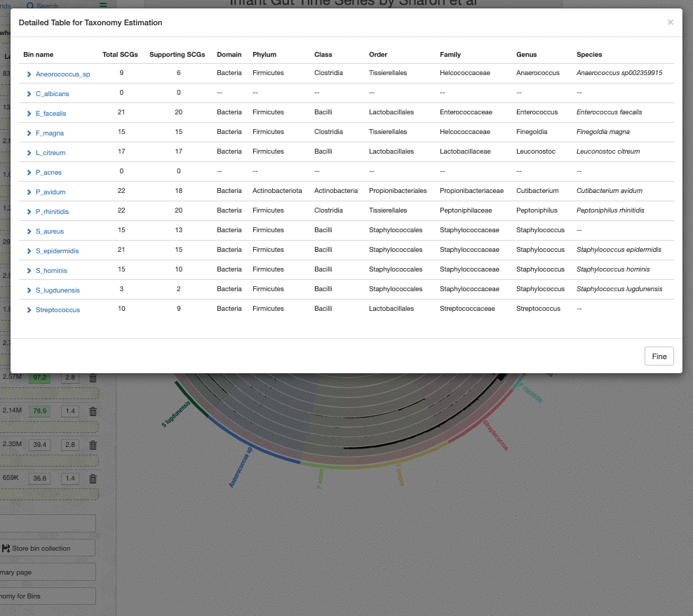Open the F_magna bin link
Screen dimensions: 693x616
click(50, 133)
